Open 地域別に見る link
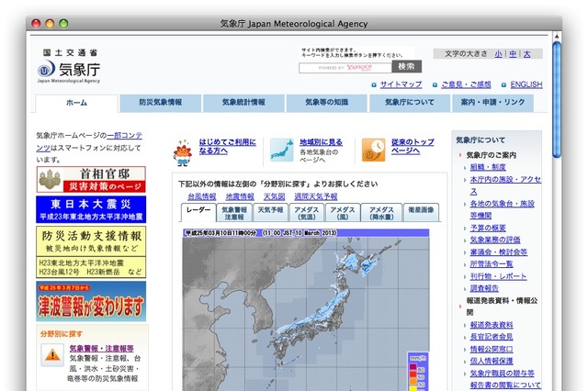The image size is (588, 391). click(321, 142)
